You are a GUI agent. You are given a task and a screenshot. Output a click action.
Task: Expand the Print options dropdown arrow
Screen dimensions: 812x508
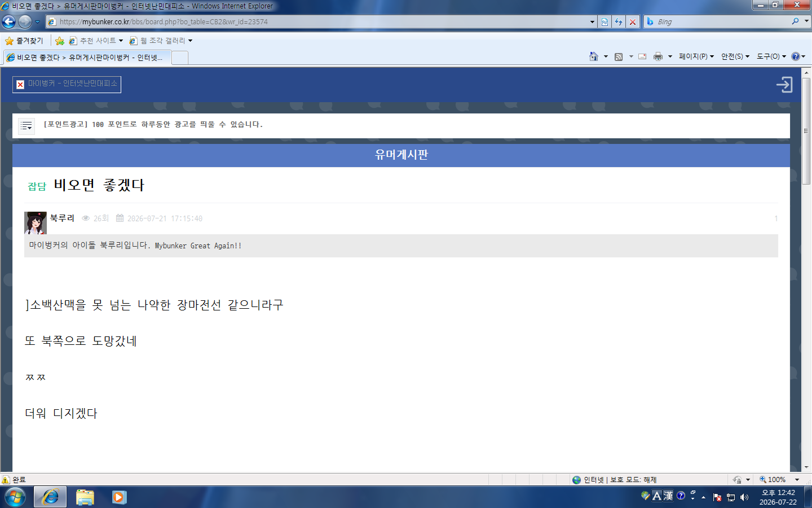670,56
